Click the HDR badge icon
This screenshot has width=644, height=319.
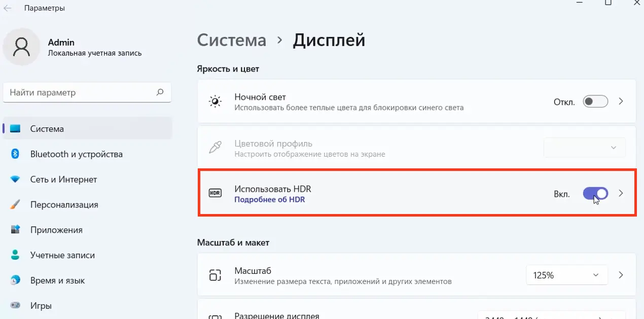point(216,193)
